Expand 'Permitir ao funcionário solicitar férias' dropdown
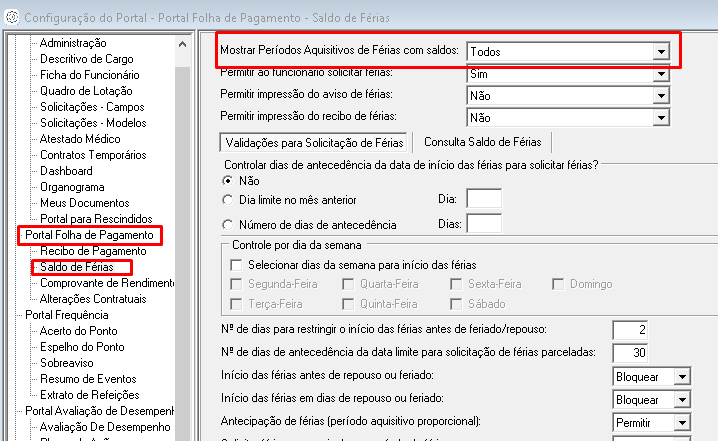Image resolution: width=718 pixels, height=441 pixels. tap(659, 74)
